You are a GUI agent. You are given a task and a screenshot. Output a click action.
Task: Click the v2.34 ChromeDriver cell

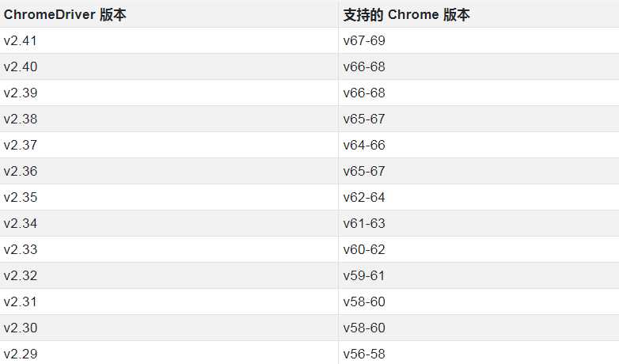(x=169, y=223)
